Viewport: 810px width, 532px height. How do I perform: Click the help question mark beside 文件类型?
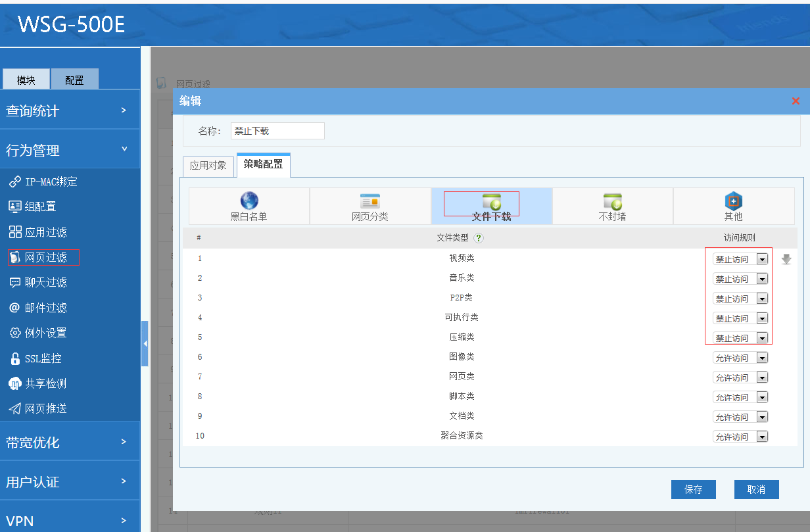479,238
